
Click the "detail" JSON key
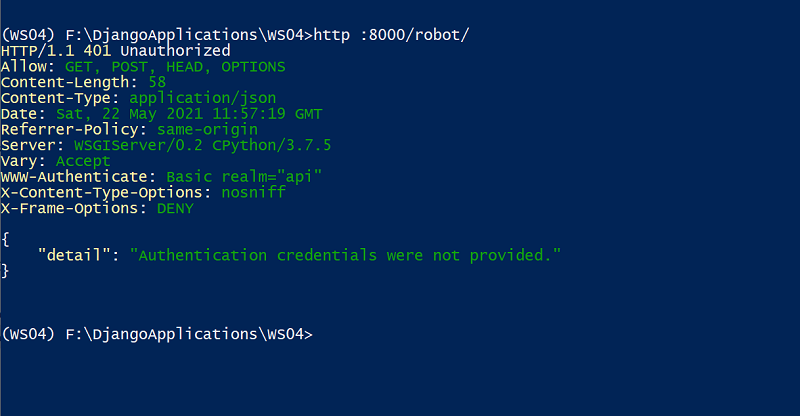pyautogui.click(x=74, y=255)
